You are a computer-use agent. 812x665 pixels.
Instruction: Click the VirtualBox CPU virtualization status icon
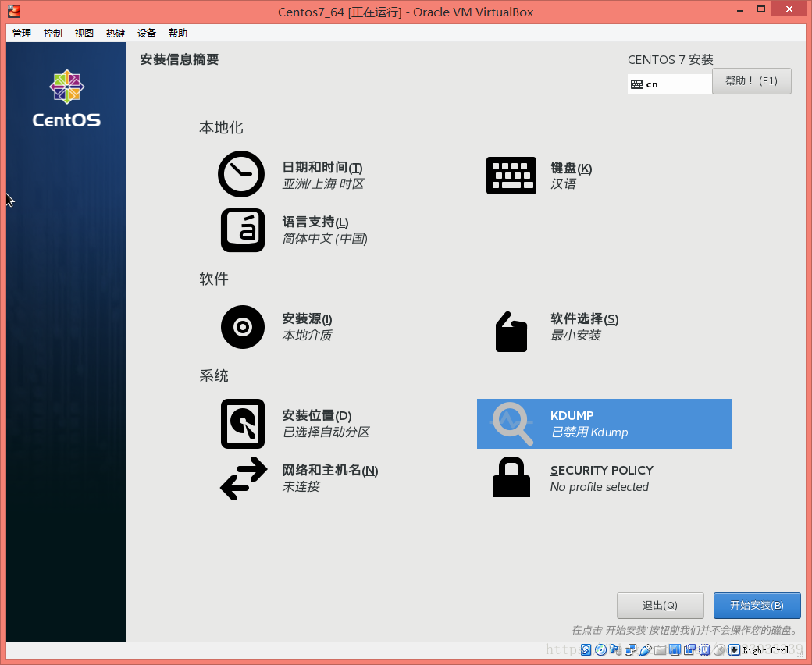pos(705,649)
